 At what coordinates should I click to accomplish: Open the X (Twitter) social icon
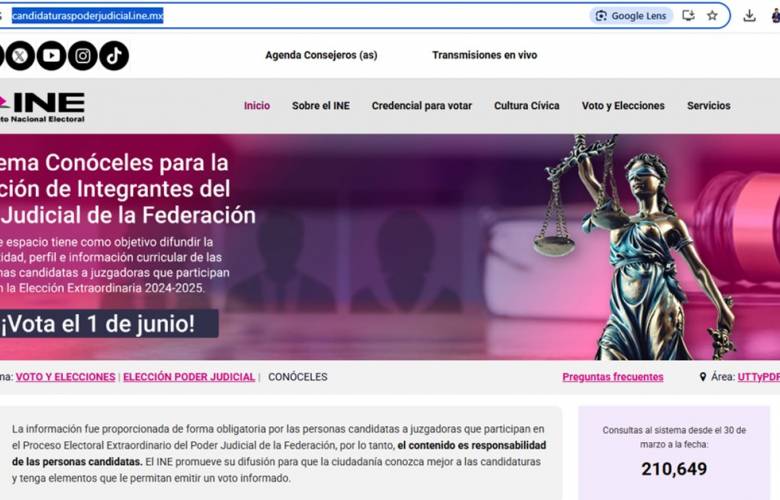(19, 55)
